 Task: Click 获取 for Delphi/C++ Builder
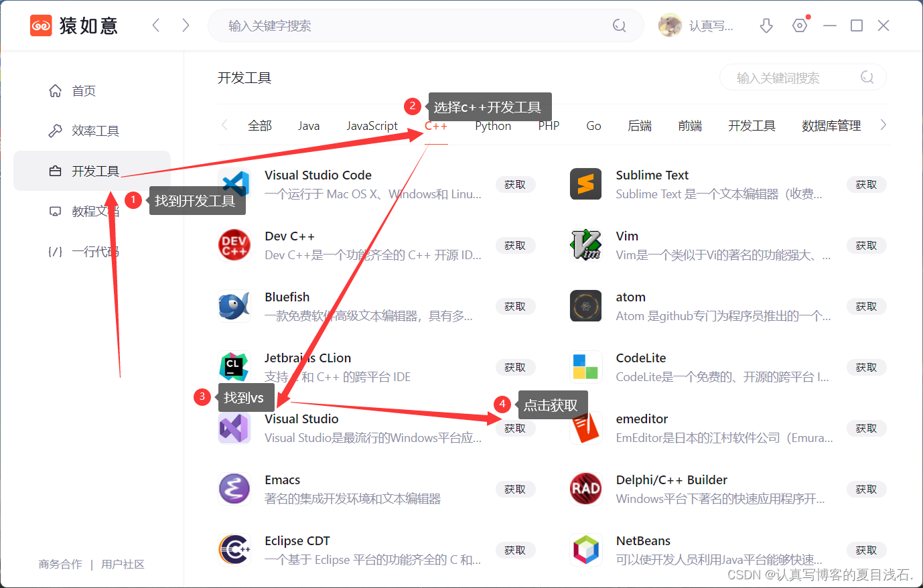(866, 489)
